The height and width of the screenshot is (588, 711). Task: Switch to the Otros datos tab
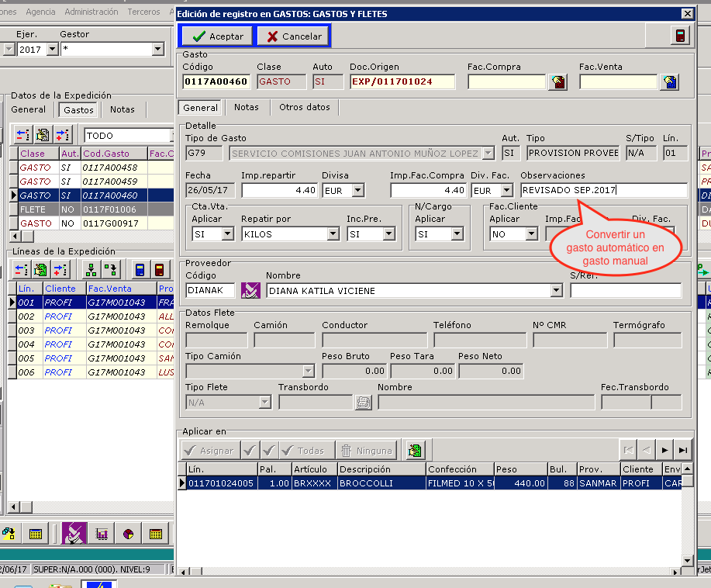tap(304, 108)
